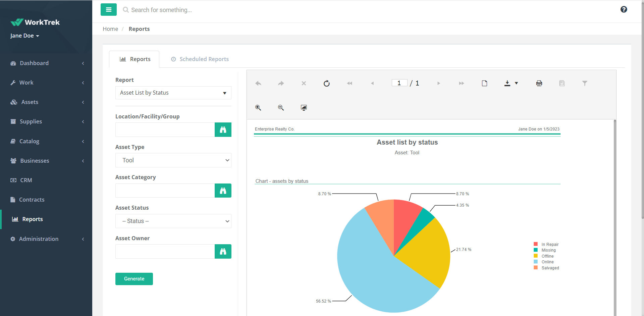
Task: Open Assets in the sidebar menu
Action: tap(30, 102)
